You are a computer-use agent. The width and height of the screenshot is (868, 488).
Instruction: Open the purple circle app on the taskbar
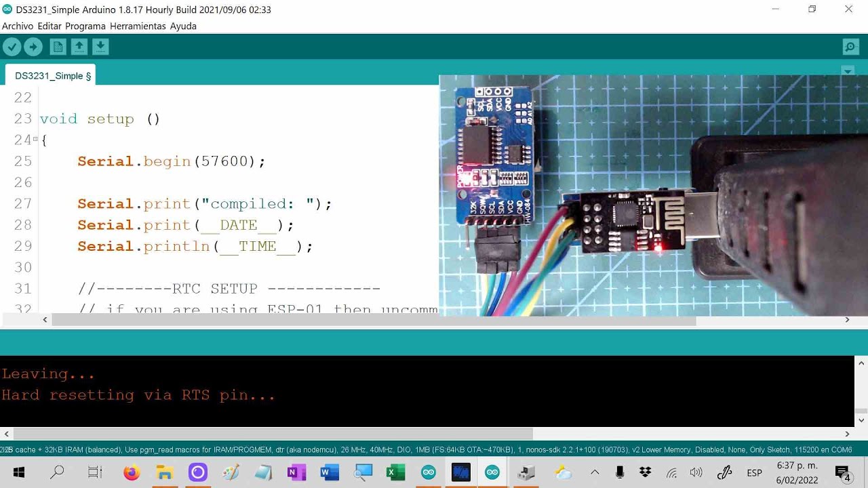[x=198, y=472]
